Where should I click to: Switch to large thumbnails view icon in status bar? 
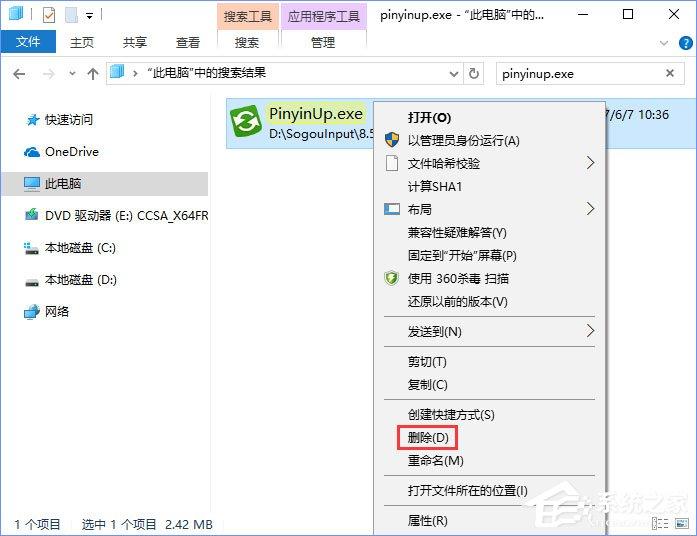pos(682,523)
